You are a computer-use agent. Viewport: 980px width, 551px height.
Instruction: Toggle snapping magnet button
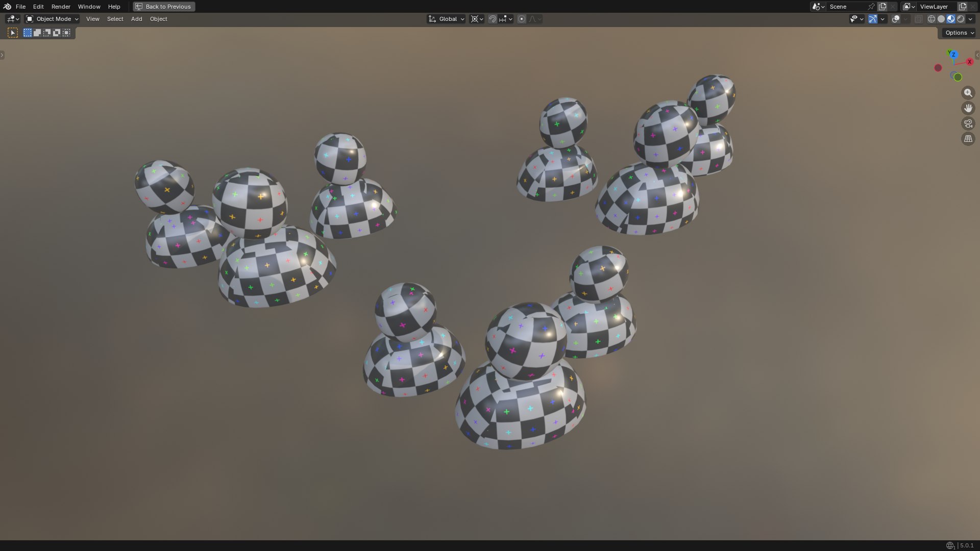pos(492,19)
